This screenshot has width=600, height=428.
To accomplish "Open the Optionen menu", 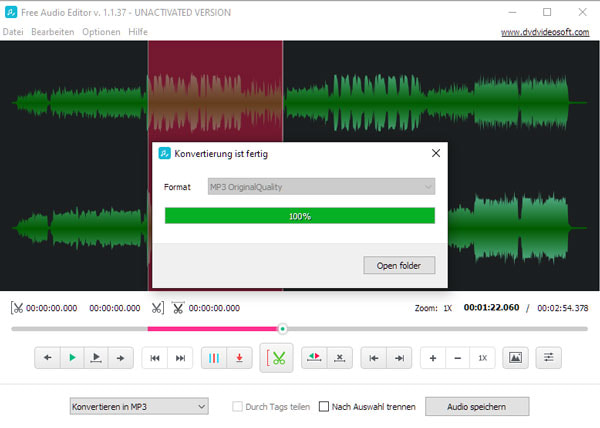I will click(101, 32).
